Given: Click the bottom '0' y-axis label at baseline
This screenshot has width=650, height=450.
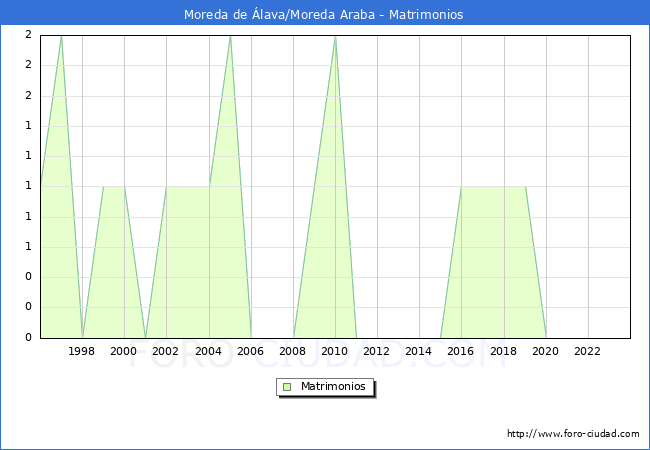Looking at the screenshot, I should (x=28, y=337).
